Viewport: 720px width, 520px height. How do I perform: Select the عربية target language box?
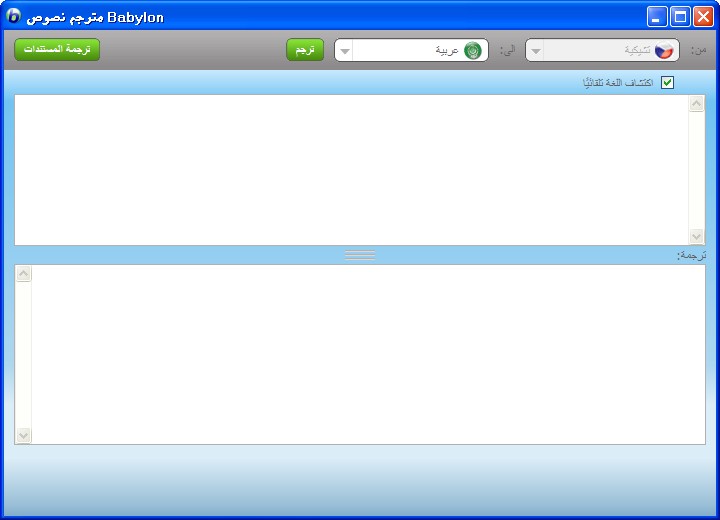tap(411, 50)
